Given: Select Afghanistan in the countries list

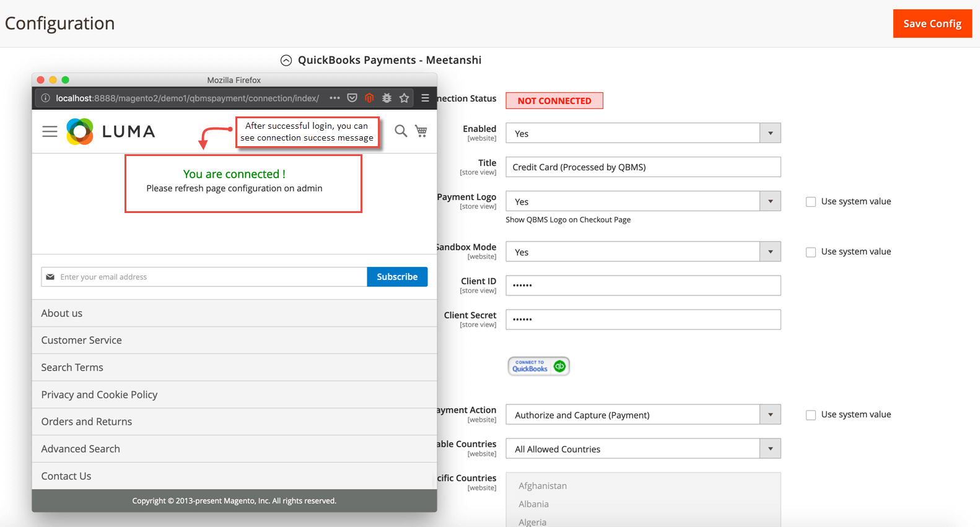Looking at the screenshot, I should click(543, 486).
